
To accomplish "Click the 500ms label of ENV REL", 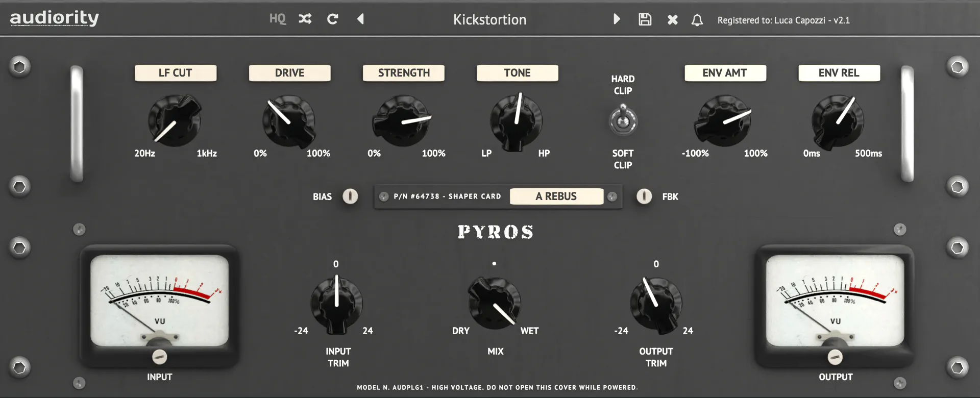I will [x=868, y=154].
